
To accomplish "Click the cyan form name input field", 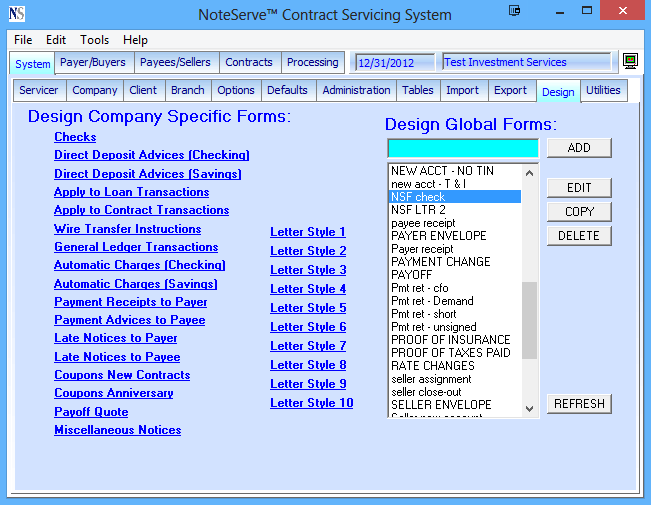I will (x=463, y=148).
